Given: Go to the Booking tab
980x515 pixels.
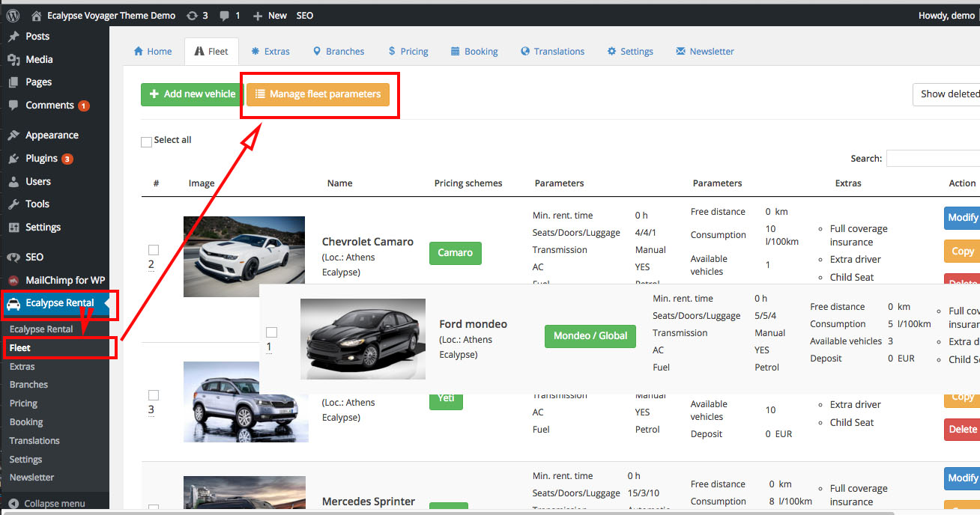Looking at the screenshot, I should (474, 52).
